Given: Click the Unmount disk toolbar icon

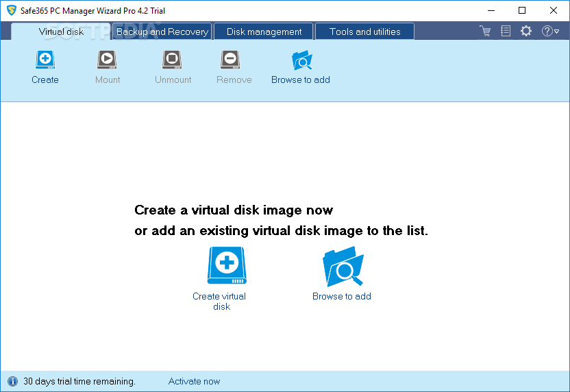Looking at the screenshot, I should click(x=172, y=60).
